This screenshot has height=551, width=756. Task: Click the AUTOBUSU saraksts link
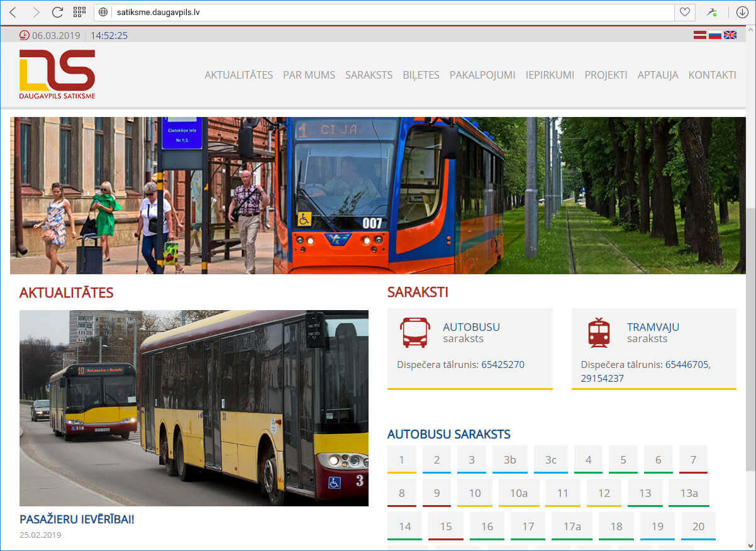(471, 333)
